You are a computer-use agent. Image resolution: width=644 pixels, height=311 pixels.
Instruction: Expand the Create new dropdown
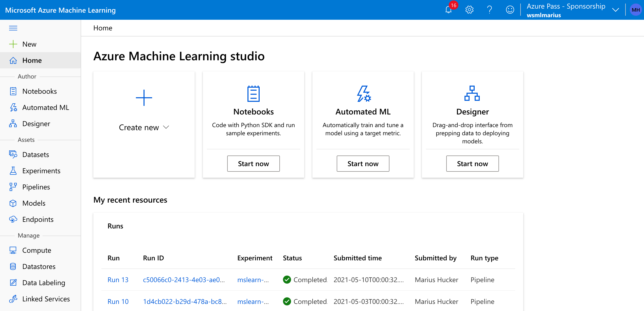click(x=144, y=127)
